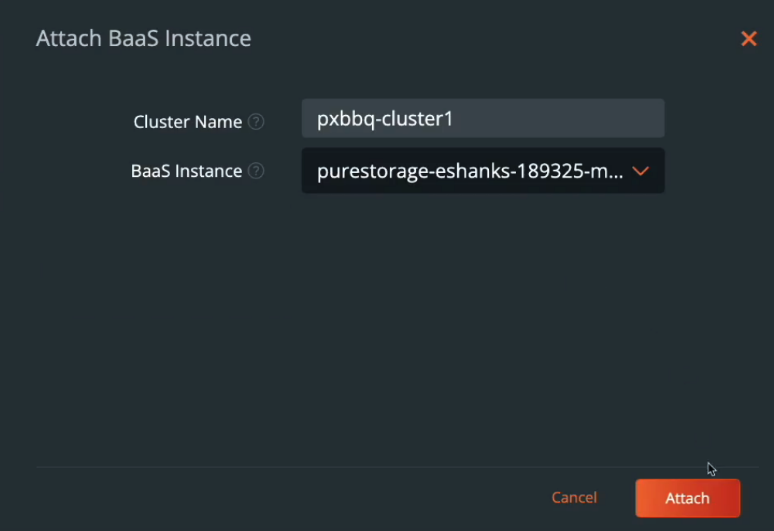Abort attaching by choosing Cancel
The height and width of the screenshot is (531, 774).
574,497
